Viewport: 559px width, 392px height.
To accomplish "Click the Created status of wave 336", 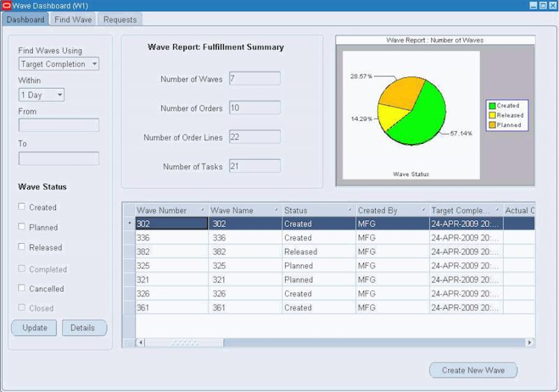I will point(319,238).
